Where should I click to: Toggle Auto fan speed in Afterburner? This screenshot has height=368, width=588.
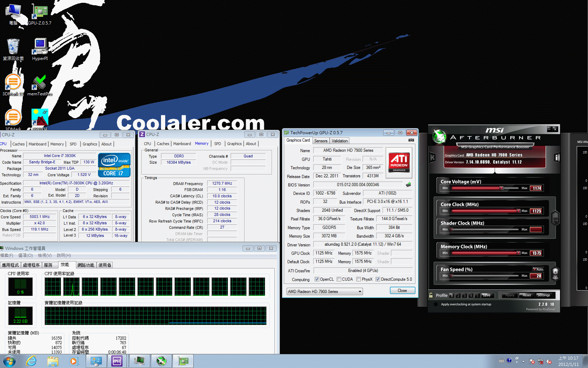(x=538, y=270)
